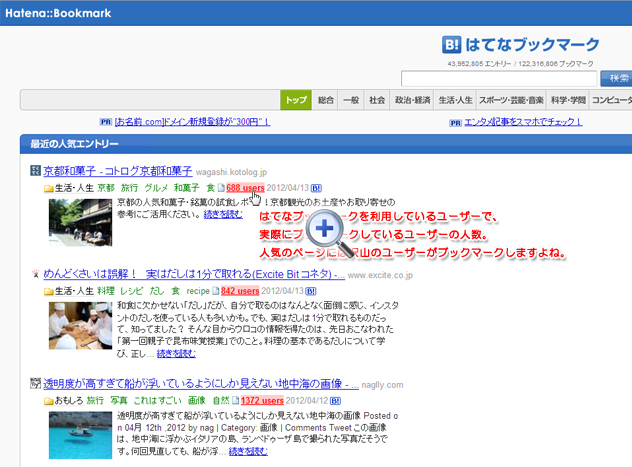This screenshot has width=632, height=467.
Task: Open the 政治・経済 category tab
Action: tap(412, 100)
